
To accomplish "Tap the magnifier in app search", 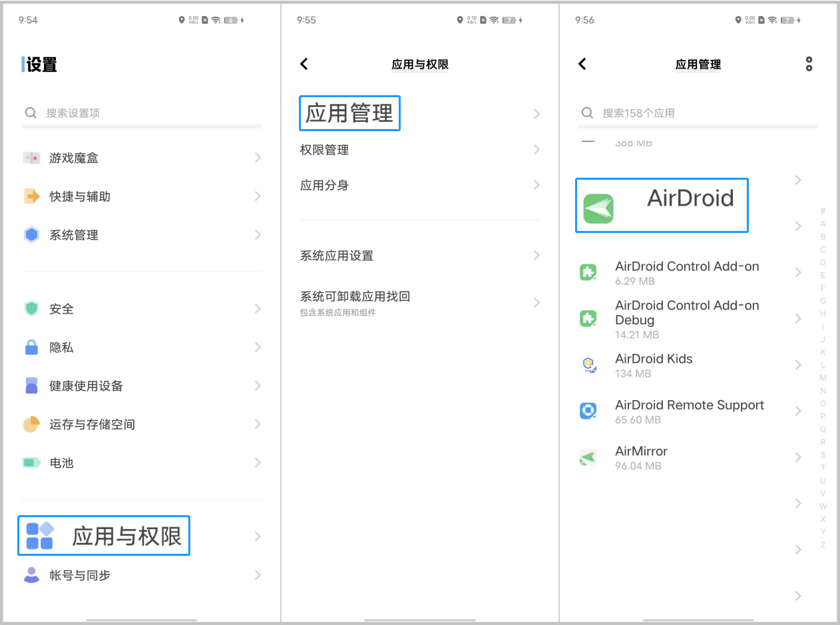I will pos(587,112).
